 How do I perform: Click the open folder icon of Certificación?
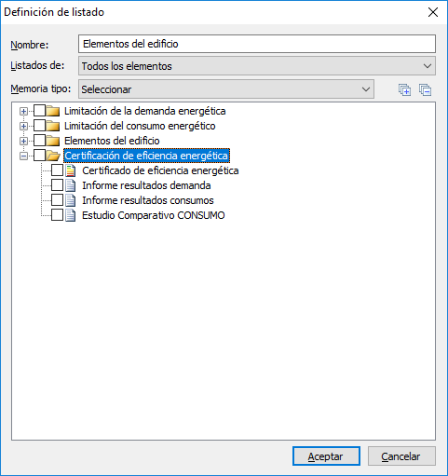click(x=53, y=156)
